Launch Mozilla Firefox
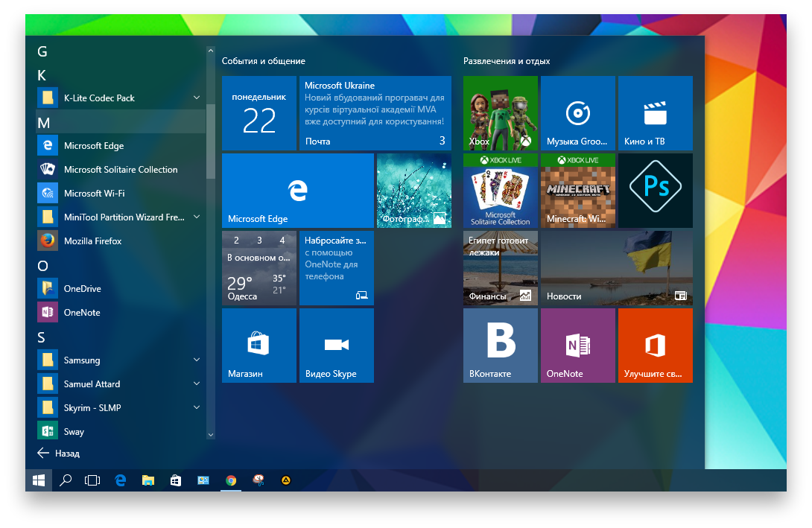 121,241
